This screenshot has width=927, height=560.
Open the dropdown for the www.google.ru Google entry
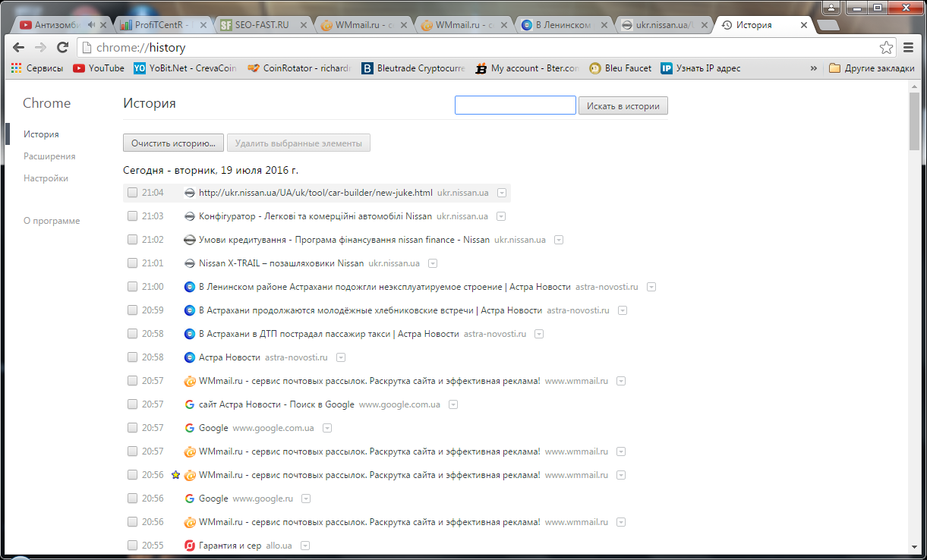coord(306,499)
